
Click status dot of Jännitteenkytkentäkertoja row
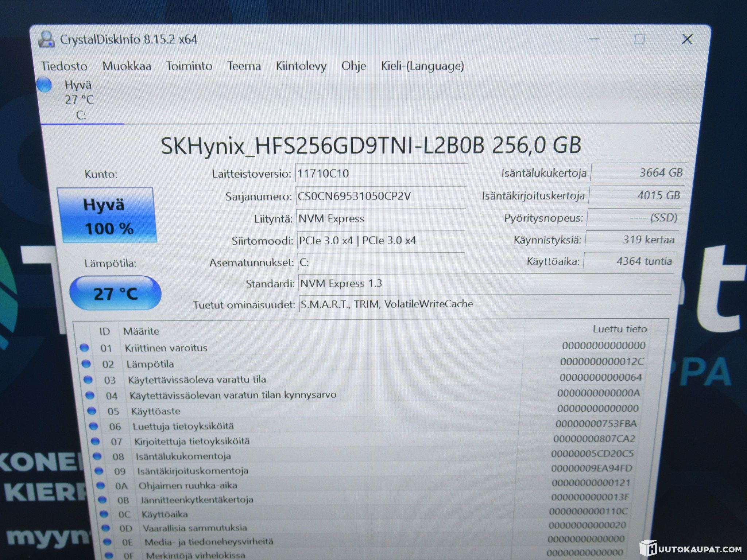[x=102, y=500]
